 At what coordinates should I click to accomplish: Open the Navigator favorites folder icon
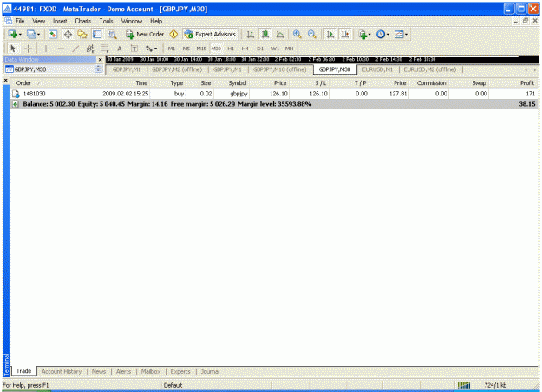(82, 34)
